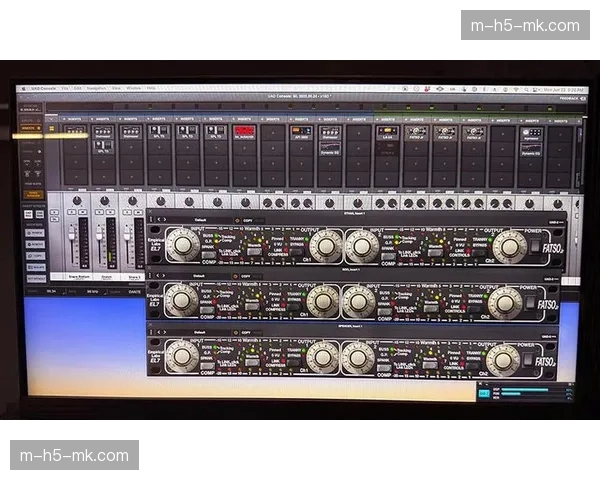
Task: Click Input knob on bottom FATSO channel 1
Action: (x=182, y=356)
